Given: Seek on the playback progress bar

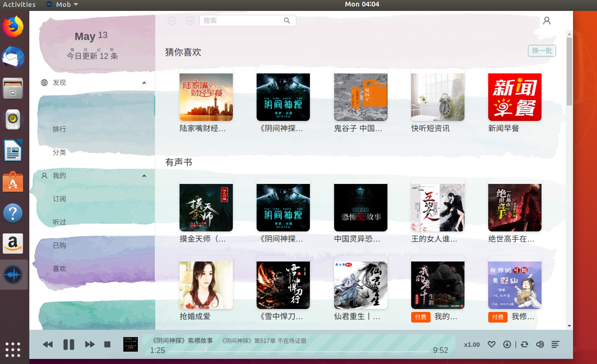Looking at the screenshot, I should pos(298,351).
